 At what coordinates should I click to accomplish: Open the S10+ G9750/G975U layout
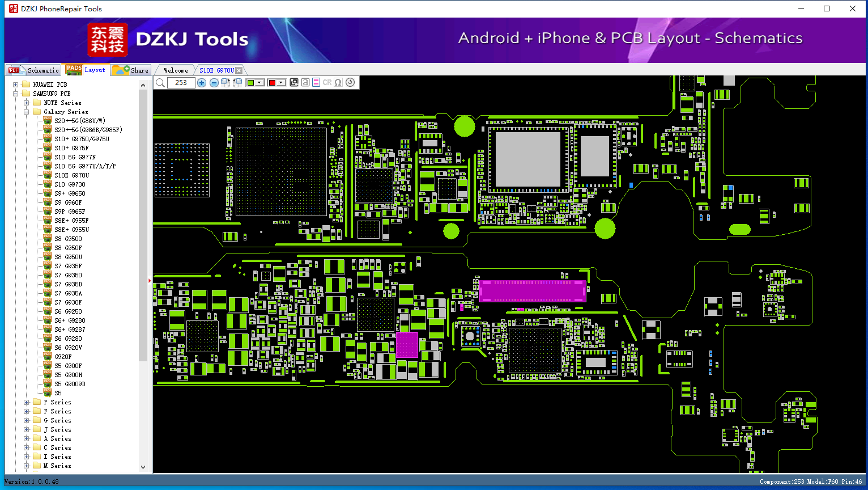click(x=82, y=139)
